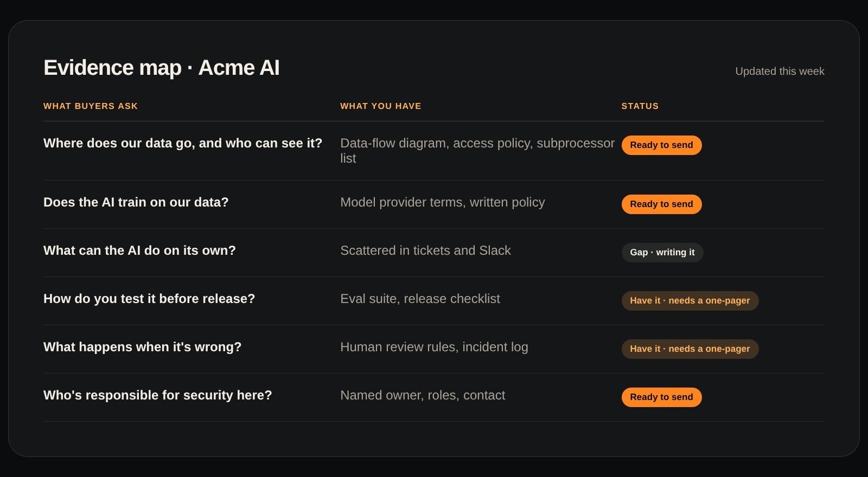Select the 'What You Have' column header

click(381, 106)
